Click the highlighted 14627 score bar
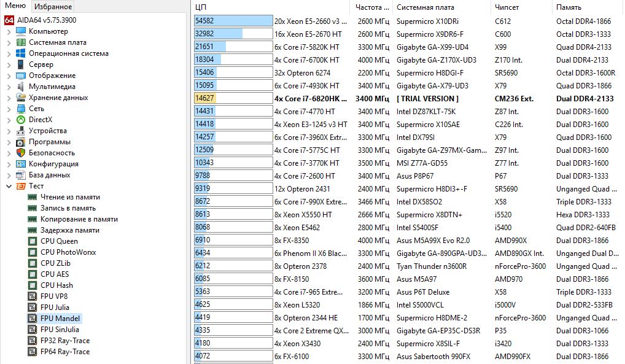The image size is (625, 364). click(x=233, y=98)
